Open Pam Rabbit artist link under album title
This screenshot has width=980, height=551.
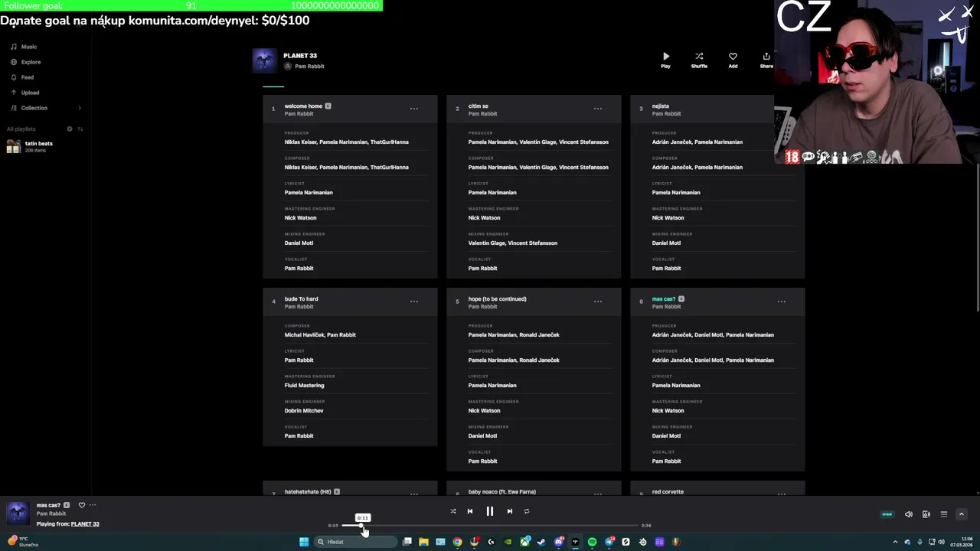click(309, 67)
